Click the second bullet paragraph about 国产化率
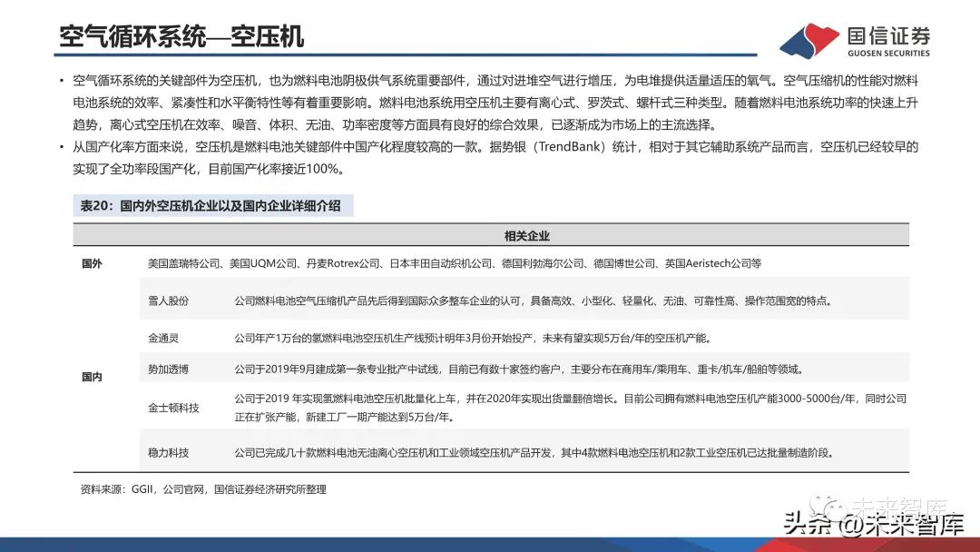980x552 pixels. [495, 158]
